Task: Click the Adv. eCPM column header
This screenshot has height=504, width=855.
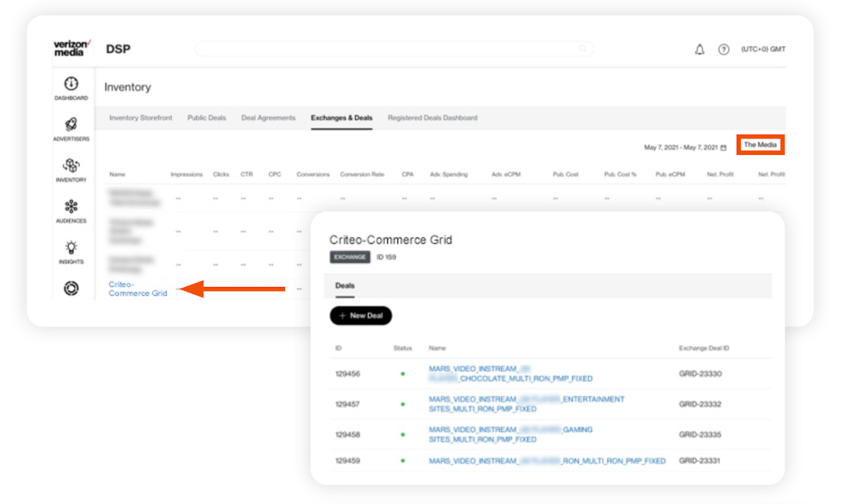Action: (506, 174)
